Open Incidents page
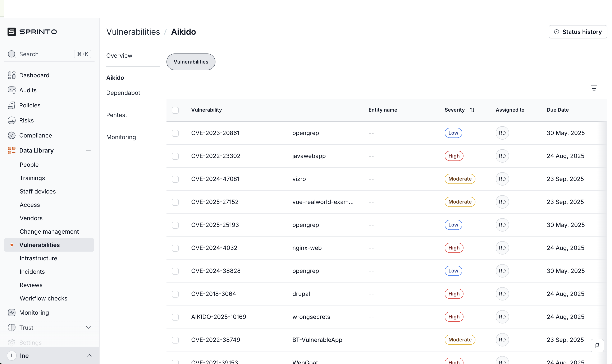612x364 pixels. click(x=32, y=271)
